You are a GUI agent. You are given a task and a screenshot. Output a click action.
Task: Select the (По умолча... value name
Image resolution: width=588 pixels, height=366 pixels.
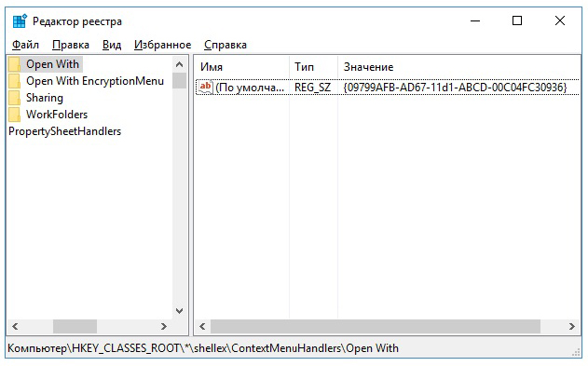[250, 88]
